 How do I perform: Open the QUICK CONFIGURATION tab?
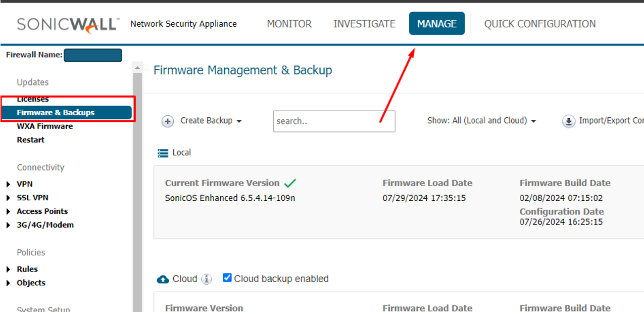click(x=540, y=24)
